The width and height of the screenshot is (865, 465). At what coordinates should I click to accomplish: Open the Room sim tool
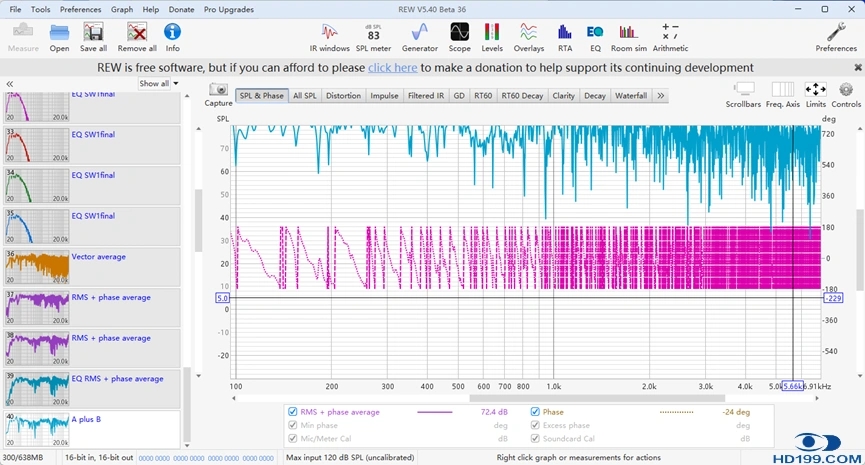628,37
